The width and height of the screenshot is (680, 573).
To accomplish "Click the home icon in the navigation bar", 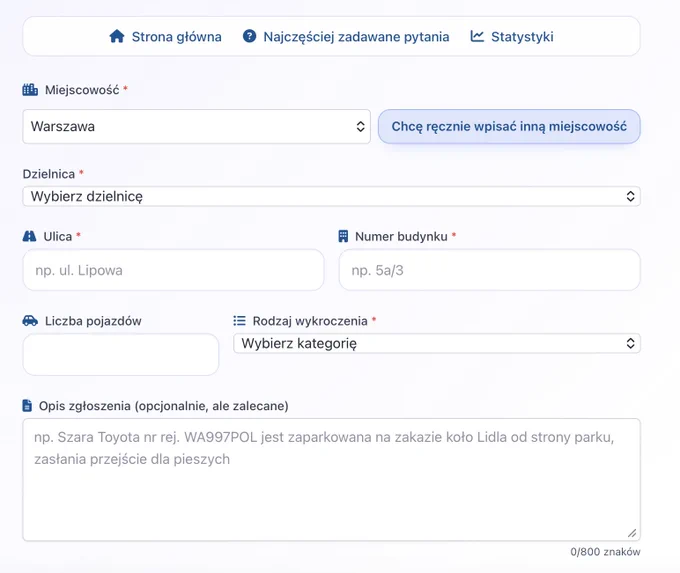I will [x=117, y=36].
